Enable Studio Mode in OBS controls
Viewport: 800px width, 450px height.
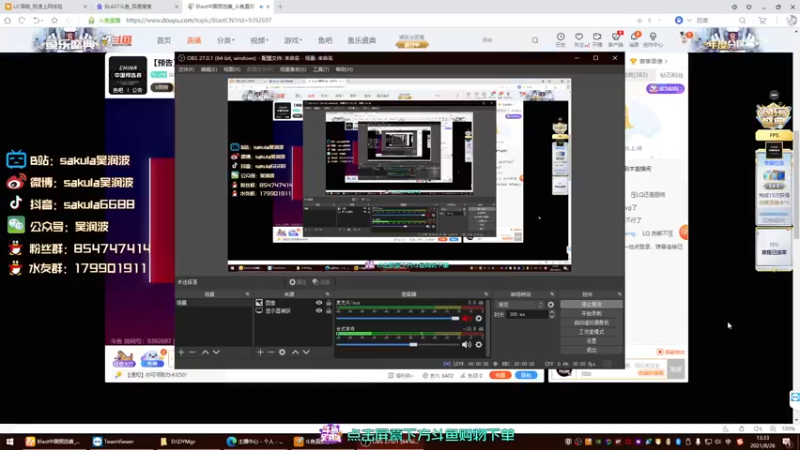click(591, 332)
